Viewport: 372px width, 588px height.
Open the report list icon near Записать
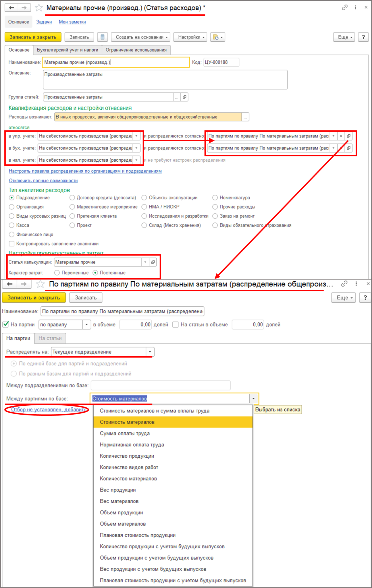pos(102,37)
